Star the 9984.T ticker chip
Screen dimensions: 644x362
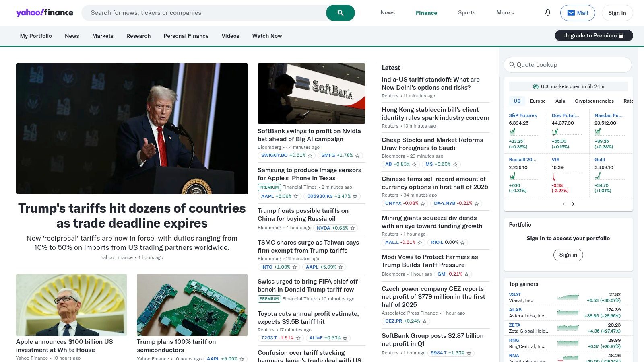click(x=469, y=353)
